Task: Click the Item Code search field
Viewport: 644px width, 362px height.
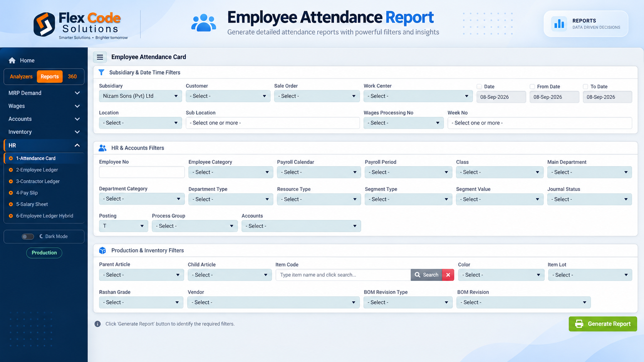Action: coord(343,275)
